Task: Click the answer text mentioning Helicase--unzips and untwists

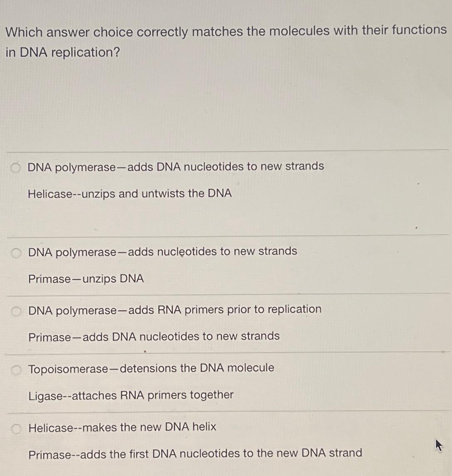Action: 129,194
